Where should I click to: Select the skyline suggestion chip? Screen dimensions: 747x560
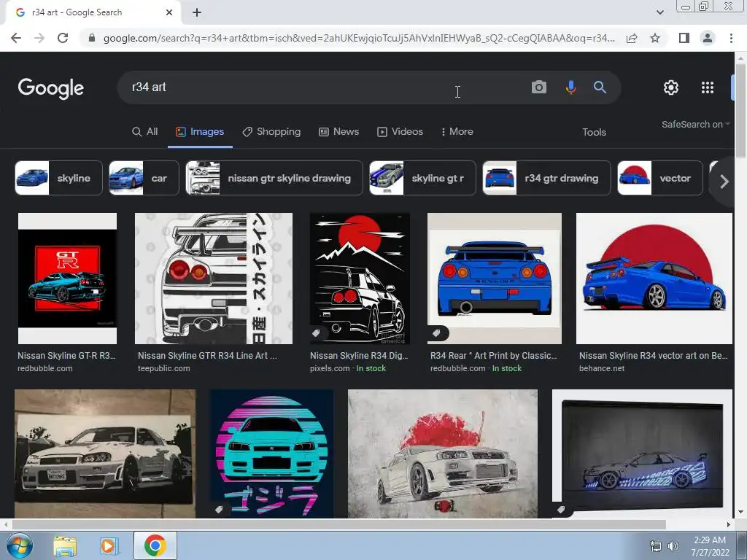(x=58, y=178)
